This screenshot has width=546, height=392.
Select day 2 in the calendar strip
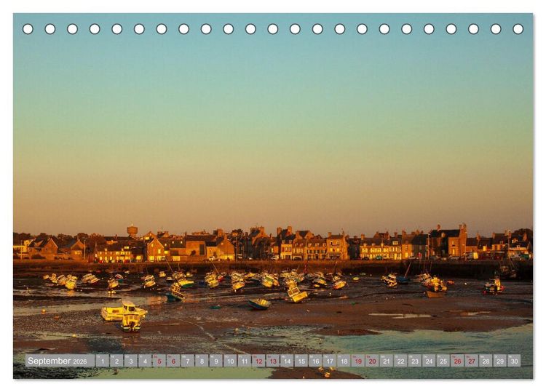(x=116, y=361)
